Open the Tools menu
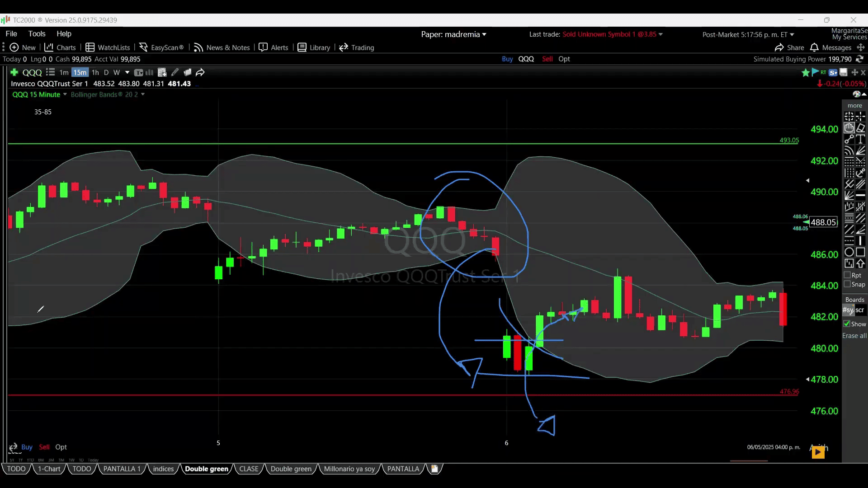Viewport: 868px width, 488px height. (x=37, y=34)
